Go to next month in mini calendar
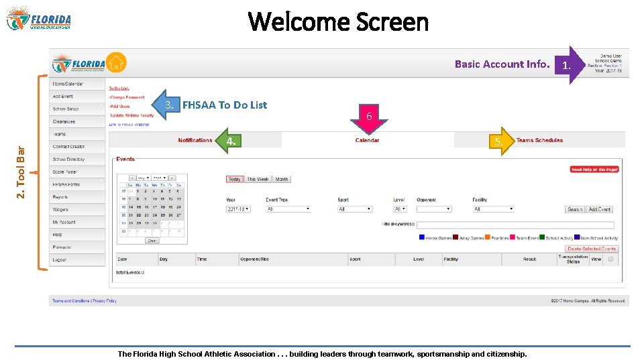 pyautogui.click(x=172, y=178)
